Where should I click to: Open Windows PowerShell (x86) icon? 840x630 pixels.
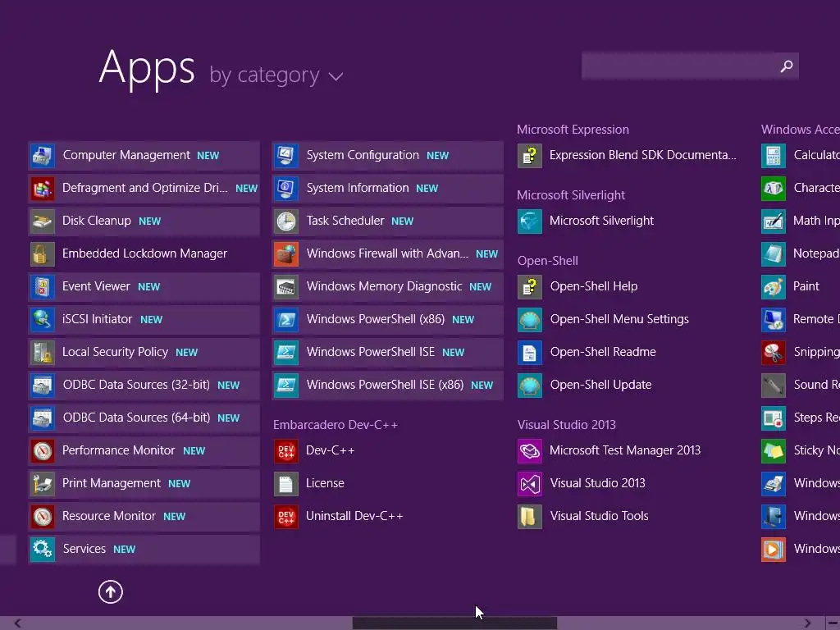[286, 320]
